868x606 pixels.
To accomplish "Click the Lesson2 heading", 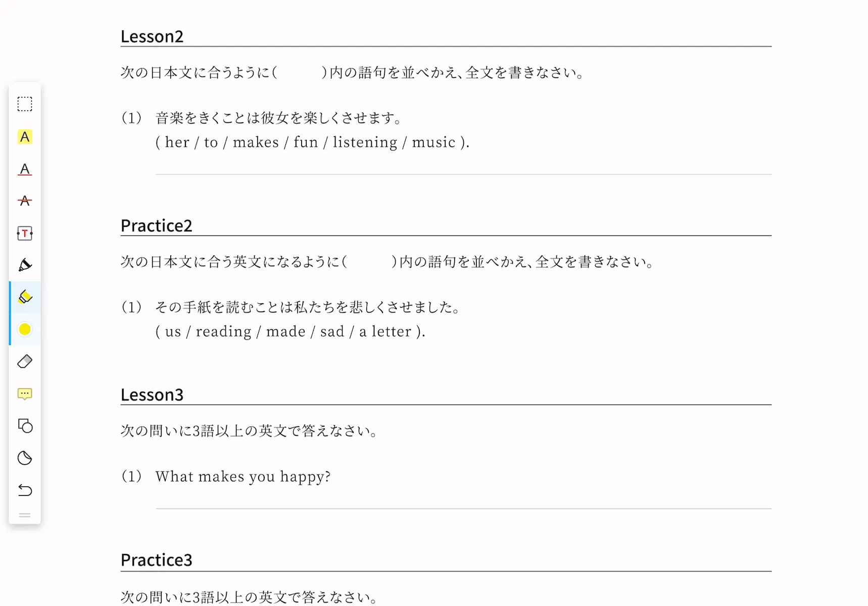I will [152, 36].
